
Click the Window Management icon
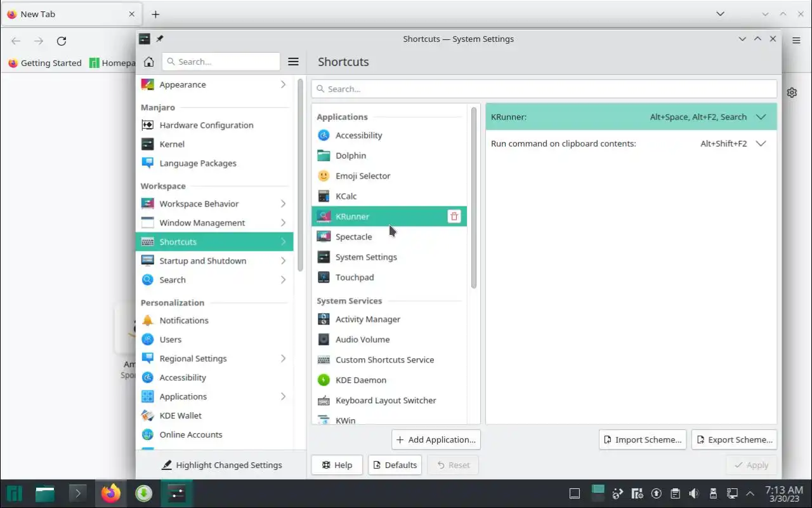click(148, 223)
